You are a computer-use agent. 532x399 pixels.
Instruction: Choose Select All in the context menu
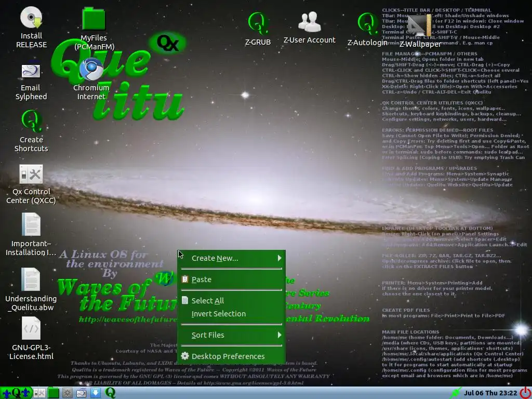click(x=231, y=301)
